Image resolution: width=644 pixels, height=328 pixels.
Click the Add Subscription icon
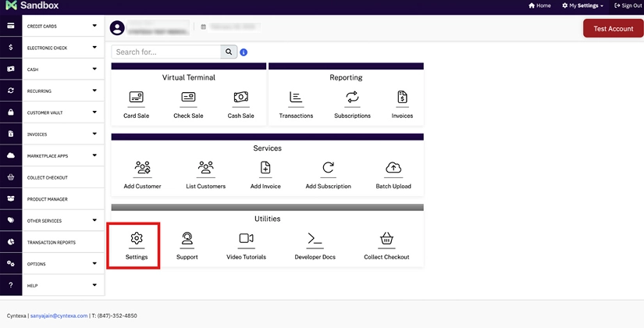[328, 168]
